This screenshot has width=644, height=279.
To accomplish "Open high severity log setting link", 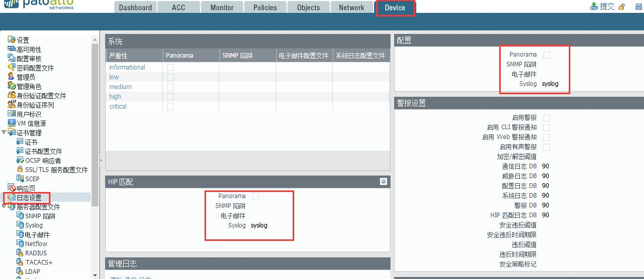I will click(x=115, y=97).
